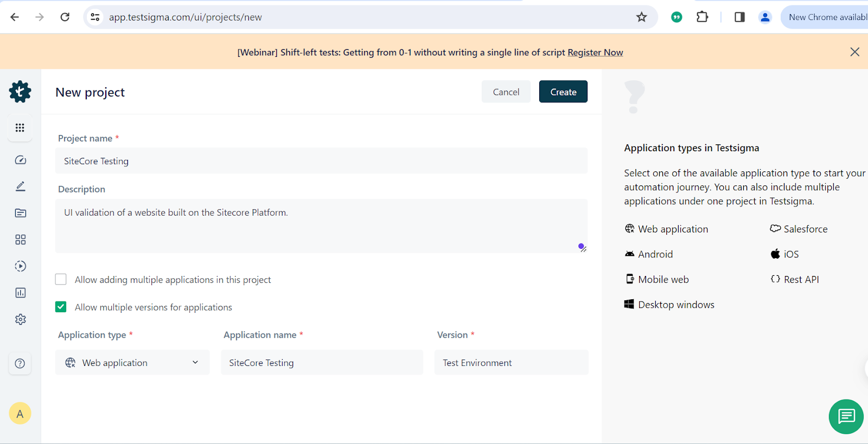Image resolution: width=868 pixels, height=444 pixels.
Task: Click Application types in Testsigma heading
Action: click(692, 148)
